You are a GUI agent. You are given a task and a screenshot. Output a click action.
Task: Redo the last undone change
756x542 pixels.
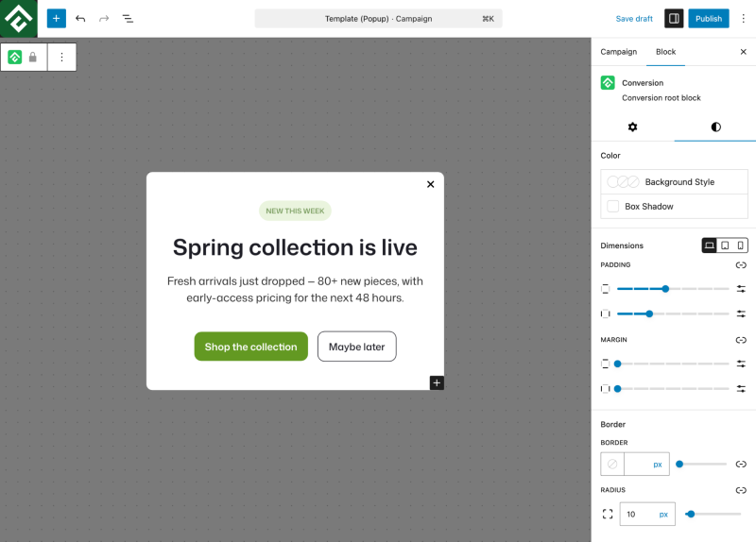(104, 19)
